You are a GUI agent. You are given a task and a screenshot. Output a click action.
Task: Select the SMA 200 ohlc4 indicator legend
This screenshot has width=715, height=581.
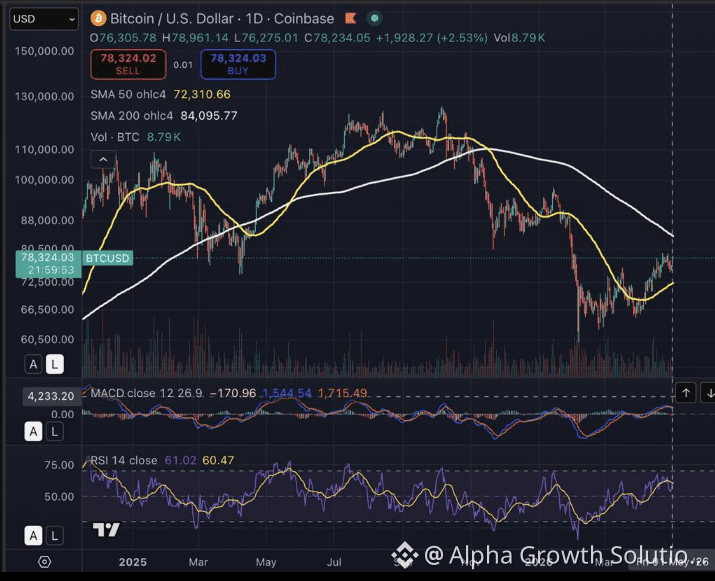click(x=131, y=116)
